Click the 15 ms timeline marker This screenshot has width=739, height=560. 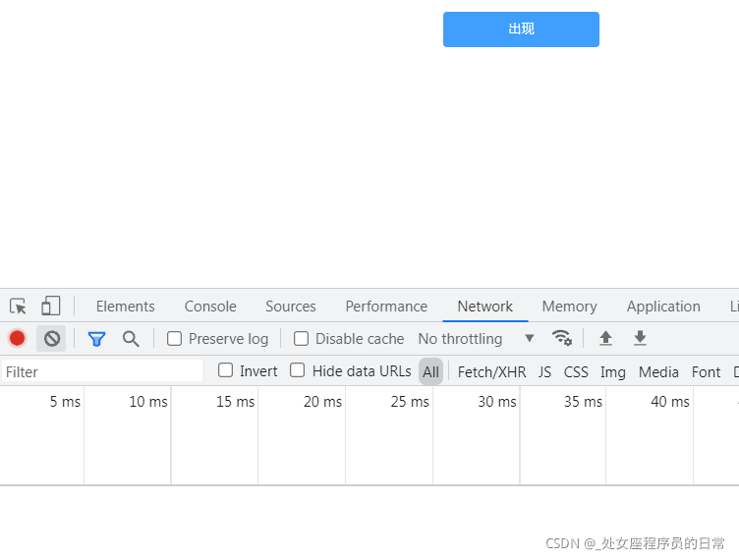[235, 402]
